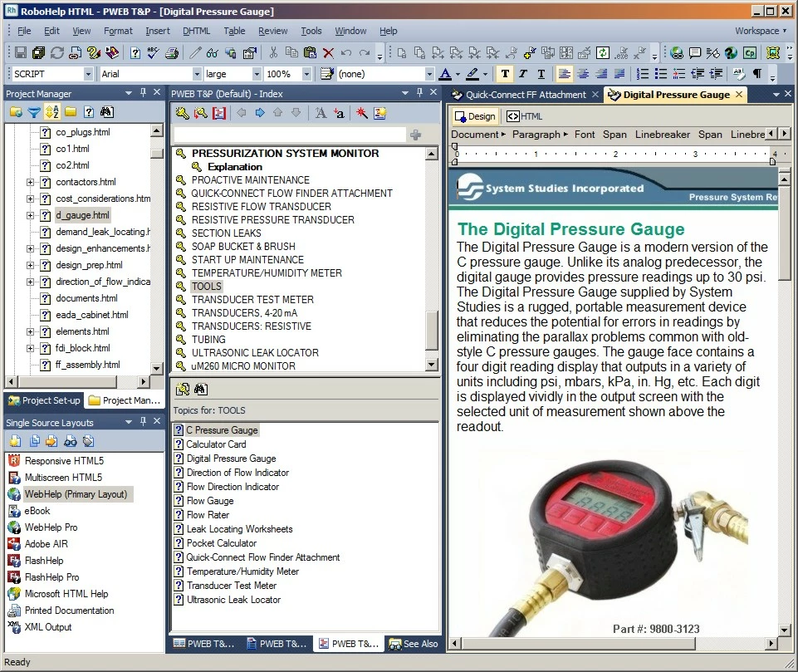Toggle italic text formatting
Screen dimensions: 798x672
[x=523, y=74]
